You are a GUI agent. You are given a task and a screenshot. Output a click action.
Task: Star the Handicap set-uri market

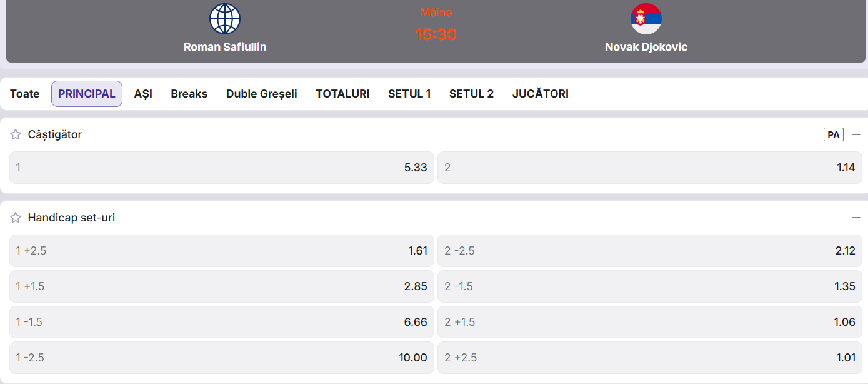(16, 218)
